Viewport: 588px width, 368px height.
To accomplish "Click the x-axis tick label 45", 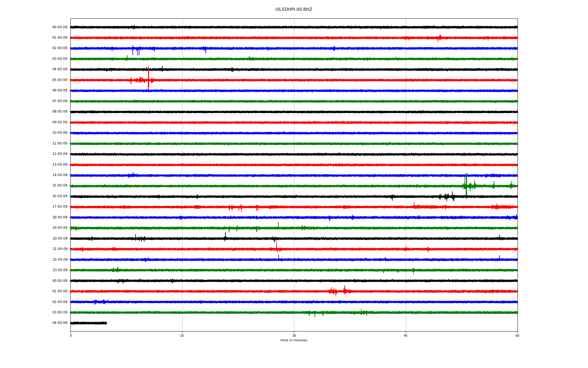I will pyautogui.click(x=405, y=335).
